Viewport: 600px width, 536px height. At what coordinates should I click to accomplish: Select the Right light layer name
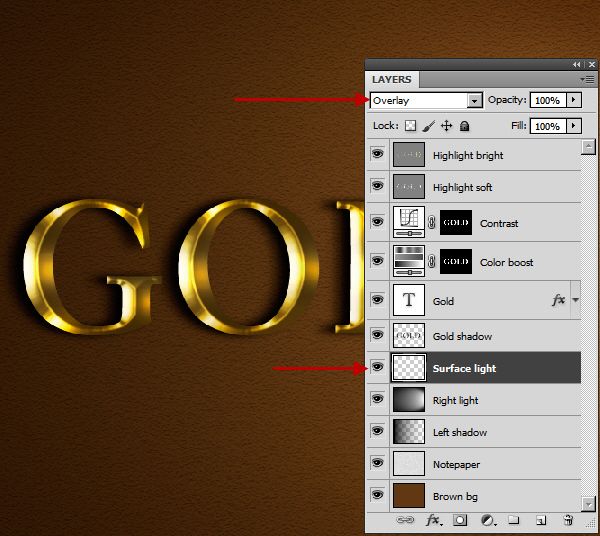pos(455,401)
